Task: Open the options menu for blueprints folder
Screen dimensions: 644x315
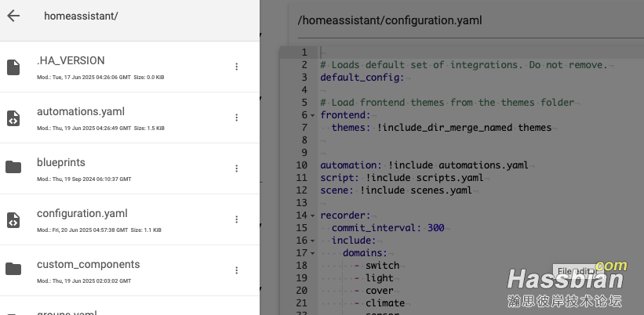Action: [237, 168]
